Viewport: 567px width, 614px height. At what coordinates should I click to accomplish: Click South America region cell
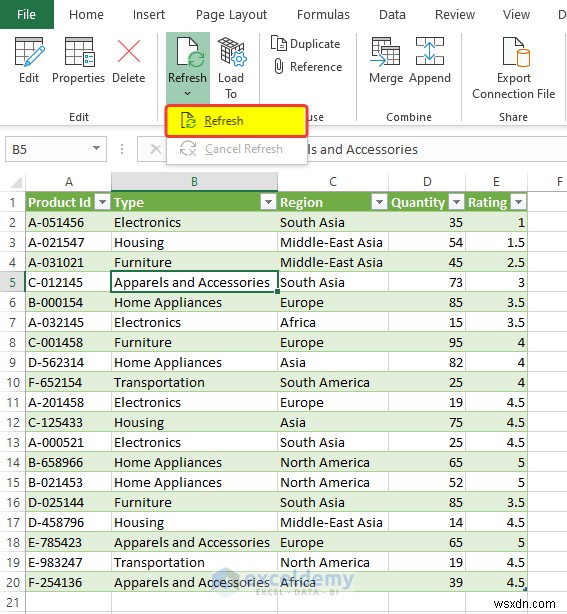pyautogui.click(x=333, y=382)
